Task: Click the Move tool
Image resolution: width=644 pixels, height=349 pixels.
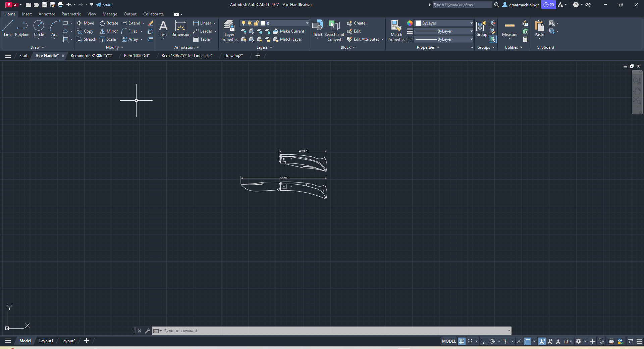Action: tap(85, 23)
